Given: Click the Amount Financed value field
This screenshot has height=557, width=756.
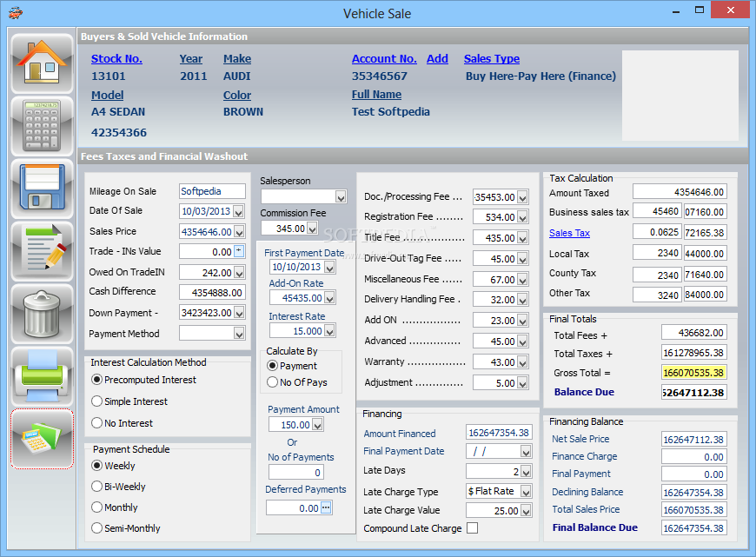Looking at the screenshot, I should pos(499,433).
